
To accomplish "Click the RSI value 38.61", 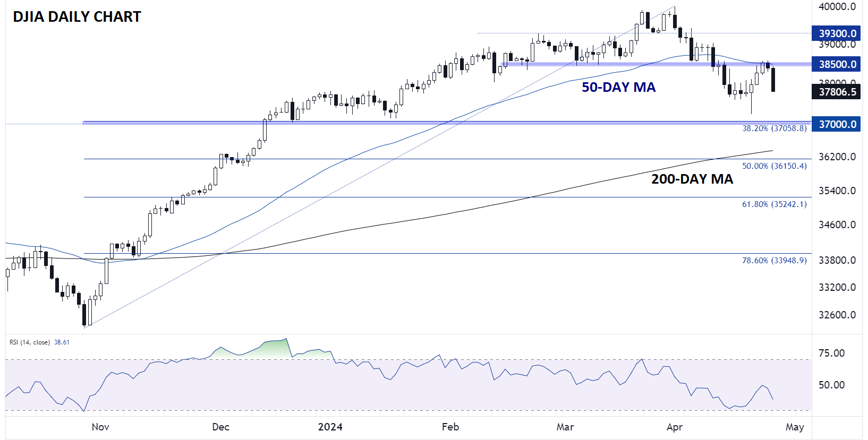I will point(62,342).
